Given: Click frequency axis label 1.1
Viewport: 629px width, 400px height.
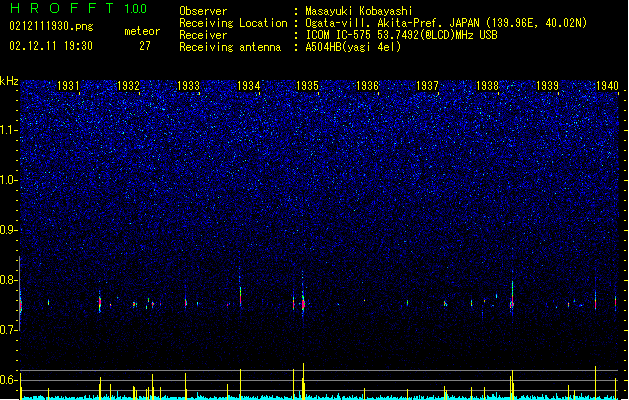Looking at the screenshot, I should pos(9,130).
